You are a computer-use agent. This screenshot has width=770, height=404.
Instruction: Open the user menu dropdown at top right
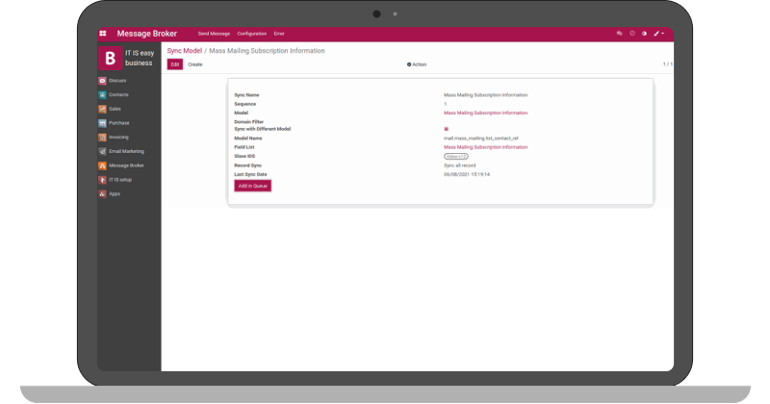(659, 33)
